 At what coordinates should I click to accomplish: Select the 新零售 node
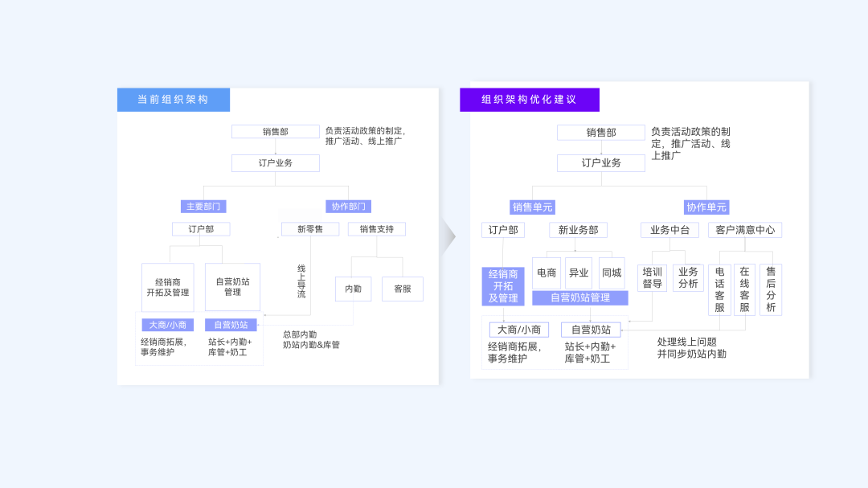309,229
